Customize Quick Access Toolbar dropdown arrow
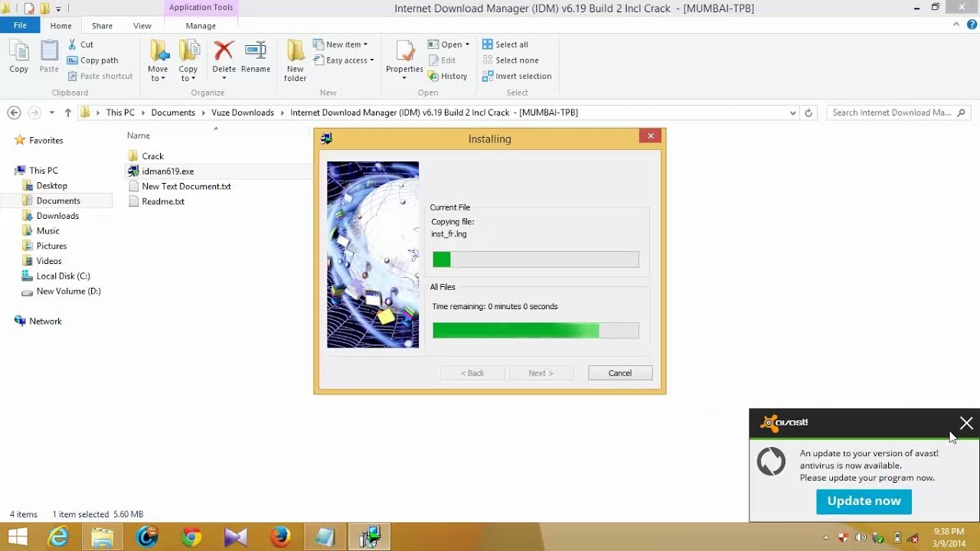The image size is (980, 551). [x=58, y=9]
